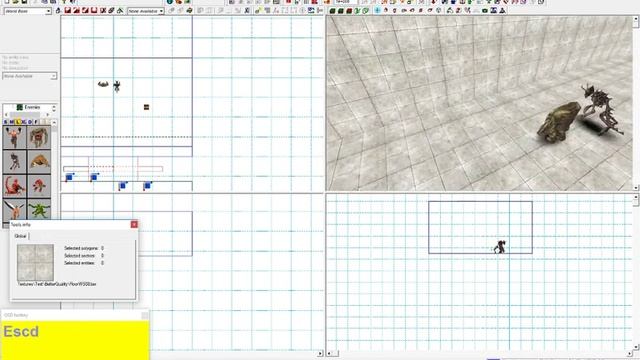Image resolution: width=640 pixels, height=360 pixels.
Task: Select the G letter filter tab
Action: pyautogui.click(x=24, y=122)
